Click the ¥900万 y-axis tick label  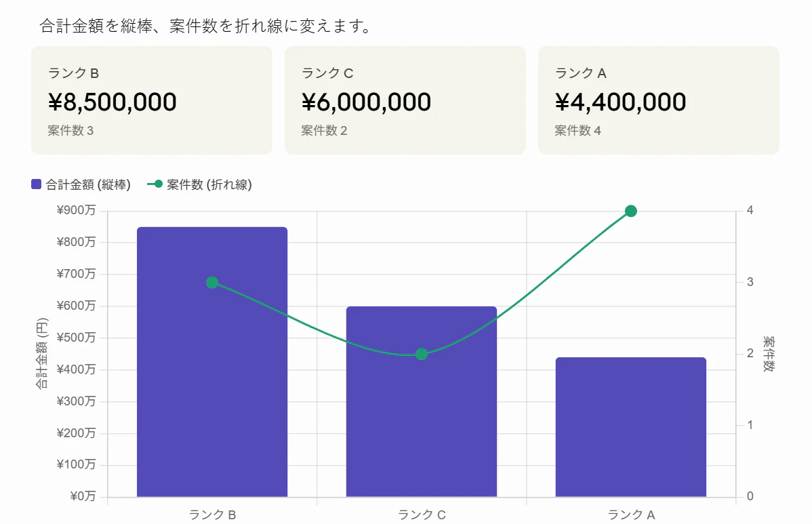pos(76,210)
